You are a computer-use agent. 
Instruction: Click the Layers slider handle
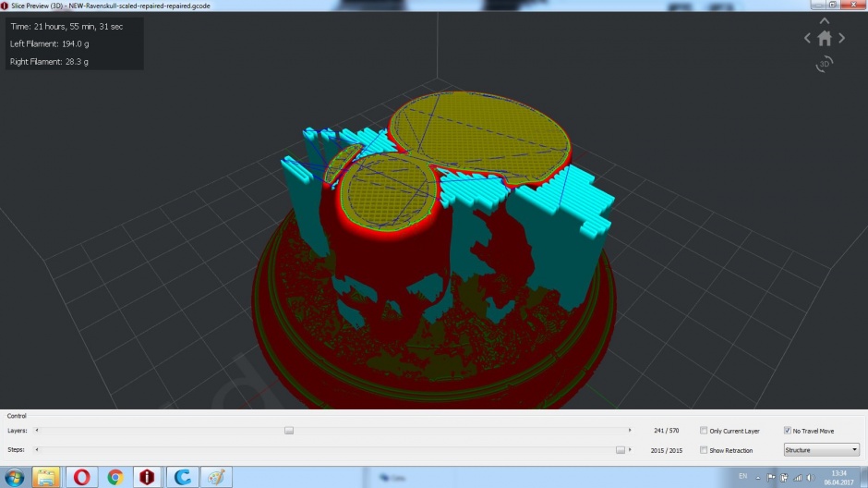tap(289, 431)
